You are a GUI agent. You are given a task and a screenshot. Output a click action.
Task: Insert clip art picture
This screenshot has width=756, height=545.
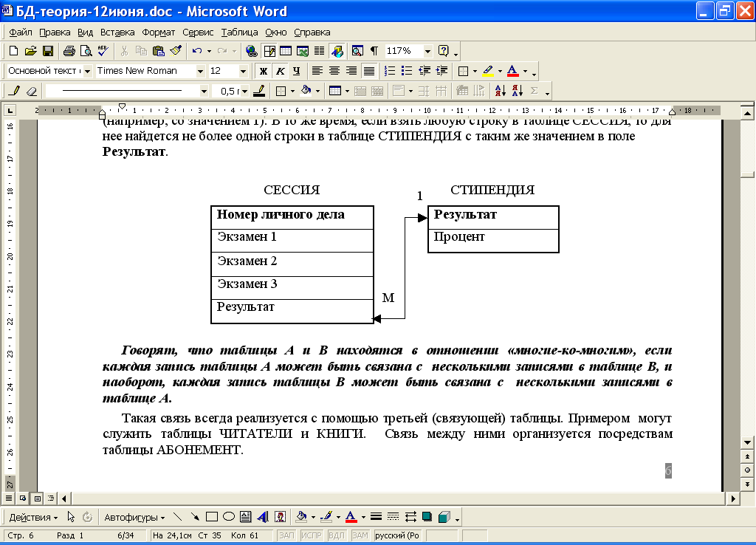pyautogui.click(x=280, y=517)
